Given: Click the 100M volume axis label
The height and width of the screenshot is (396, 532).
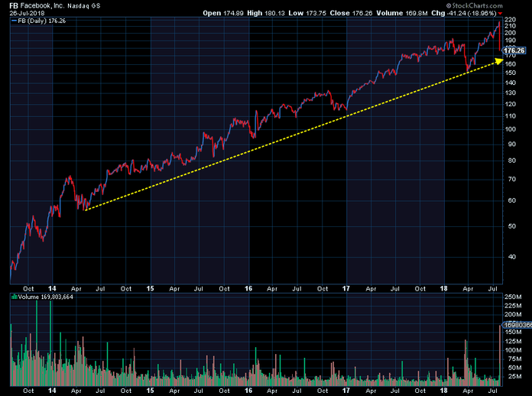Looking at the screenshot, I should [x=513, y=350].
